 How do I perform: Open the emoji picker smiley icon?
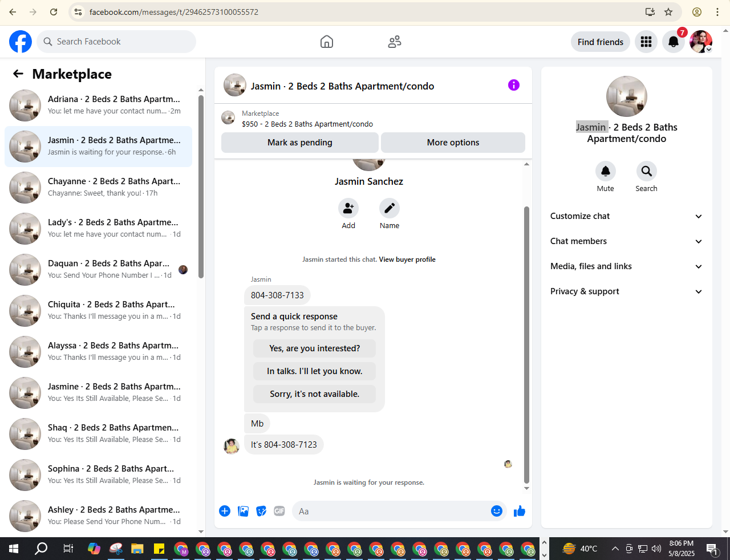click(x=497, y=511)
